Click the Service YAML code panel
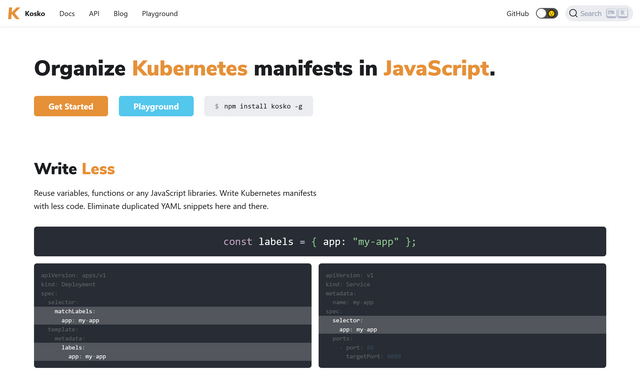Image resolution: width=640 pixels, height=390 pixels. coord(462,316)
